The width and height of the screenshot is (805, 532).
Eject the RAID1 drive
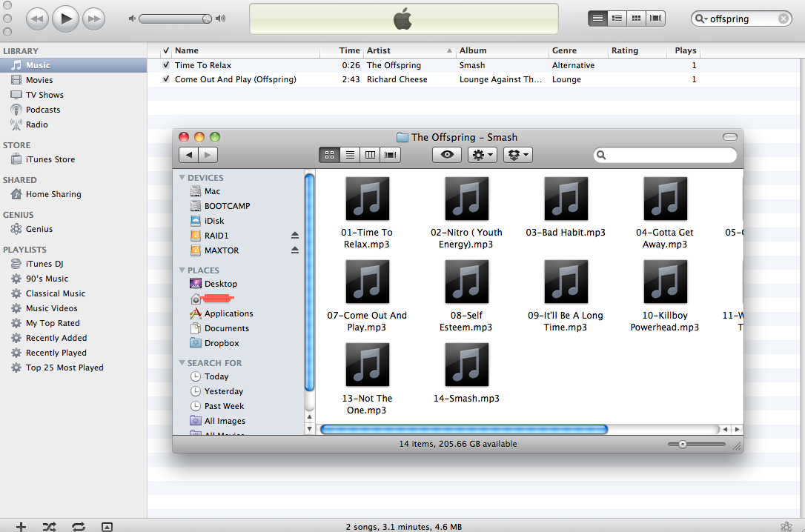[295, 236]
